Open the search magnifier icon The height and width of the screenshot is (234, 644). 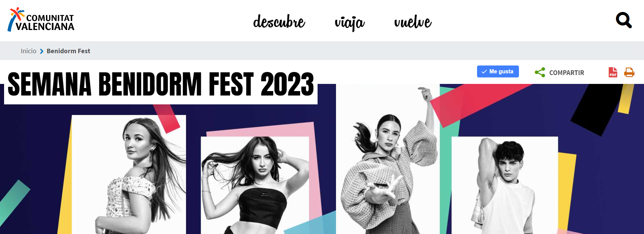pos(624,20)
